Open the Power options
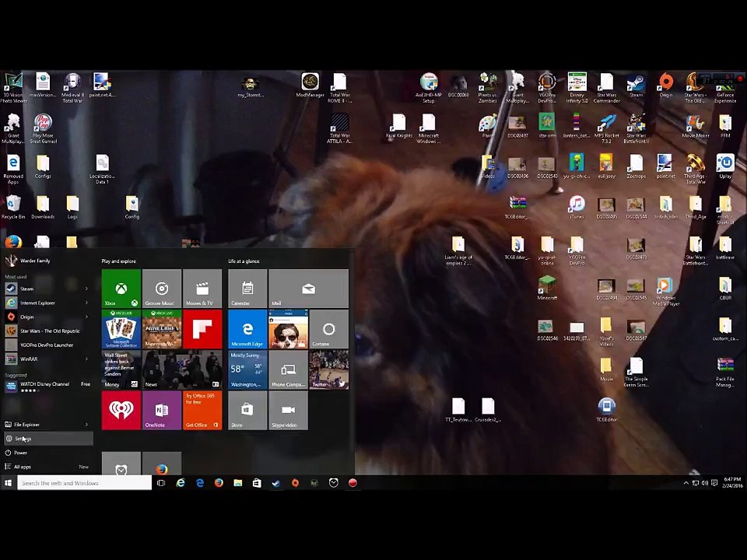The image size is (747, 560). (48, 453)
